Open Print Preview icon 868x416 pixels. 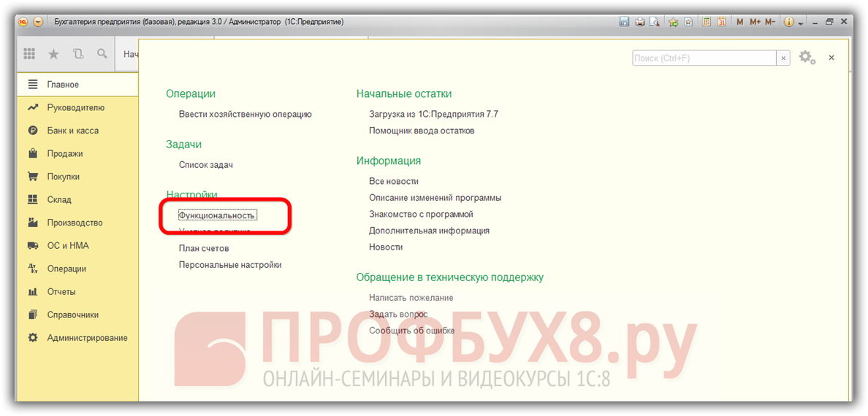[x=655, y=22]
